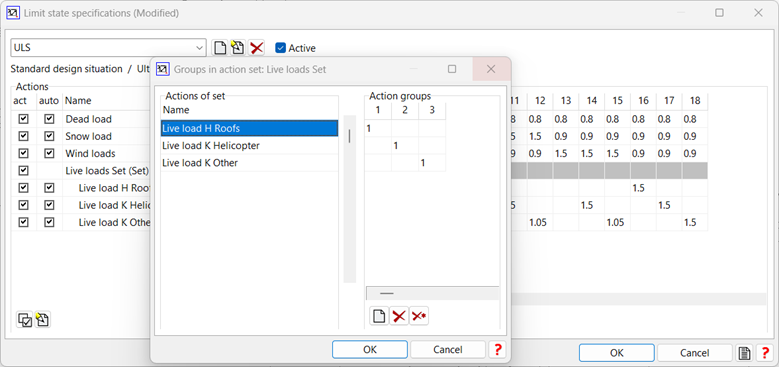This screenshot has width=779, height=367.
Task: Select Live load K Helicopter in Actions of set
Action: tap(249, 146)
